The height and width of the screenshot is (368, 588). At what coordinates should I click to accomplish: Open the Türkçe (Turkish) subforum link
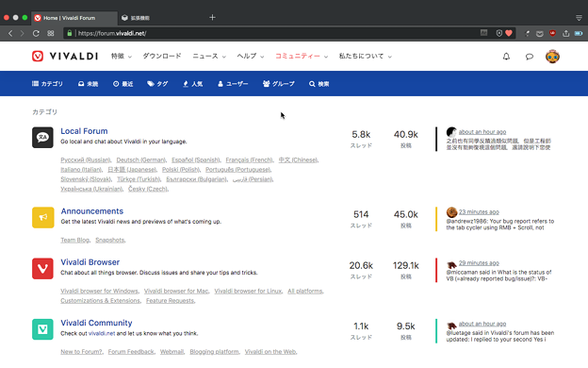coord(139,179)
